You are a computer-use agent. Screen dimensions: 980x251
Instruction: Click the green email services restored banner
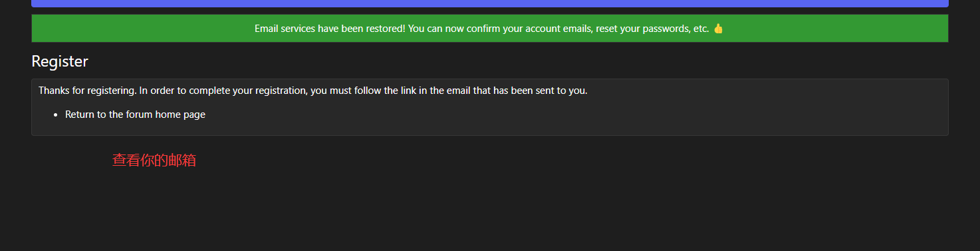[x=490, y=29]
